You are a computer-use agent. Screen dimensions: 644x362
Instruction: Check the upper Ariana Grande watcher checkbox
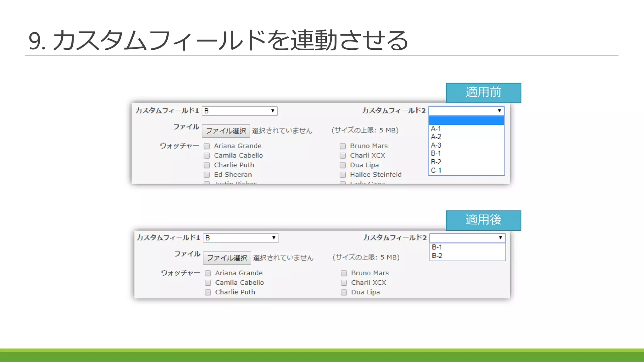point(207,146)
